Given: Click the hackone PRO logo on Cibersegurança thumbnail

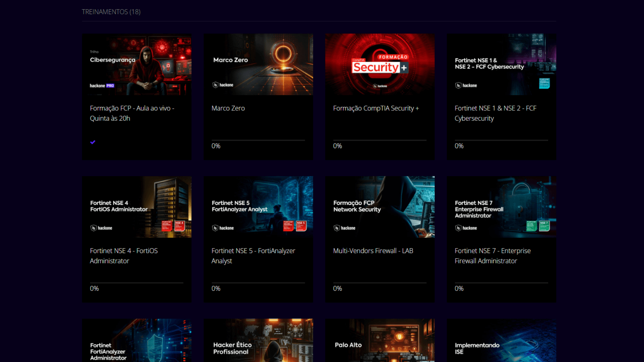Looking at the screenshot, I should 102,86.
